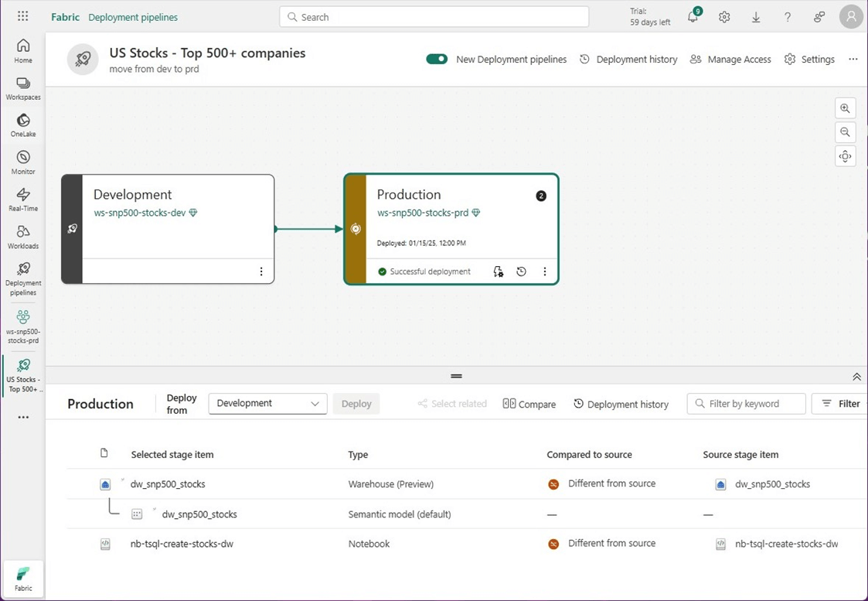Click the Production stage deployment history icon
The height and width of the screenshot is (601, 868).
pyautogui.click(x=522, y=271)
